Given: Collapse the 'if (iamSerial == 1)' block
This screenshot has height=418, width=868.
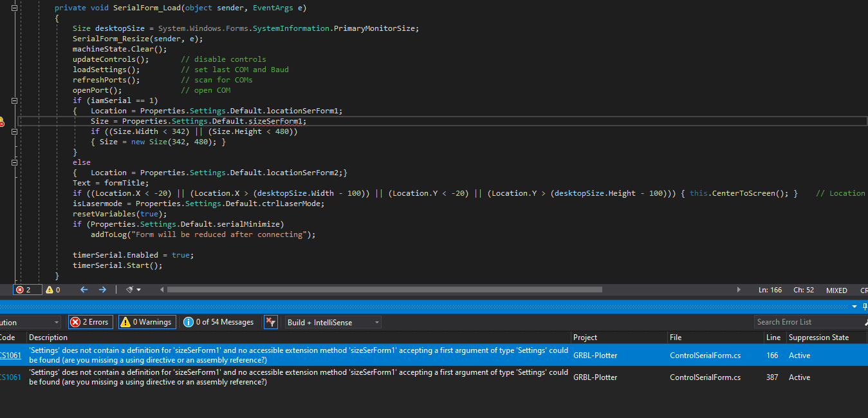Looking at the screenshot, I should (x=15, y=100).
